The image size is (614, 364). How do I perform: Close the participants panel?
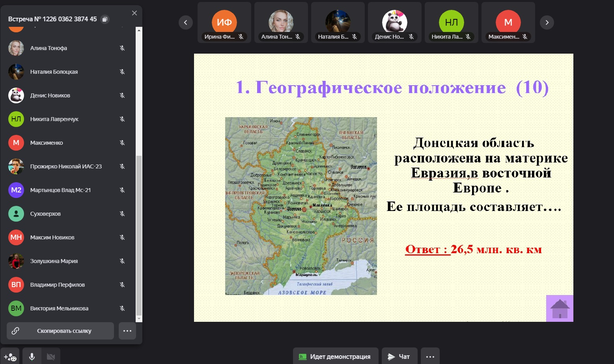coord(134,13)
